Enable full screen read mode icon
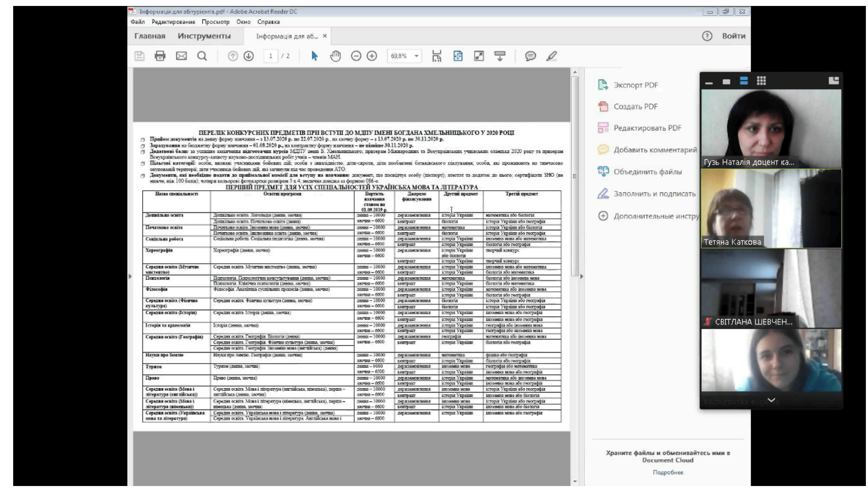 [479, 56]
